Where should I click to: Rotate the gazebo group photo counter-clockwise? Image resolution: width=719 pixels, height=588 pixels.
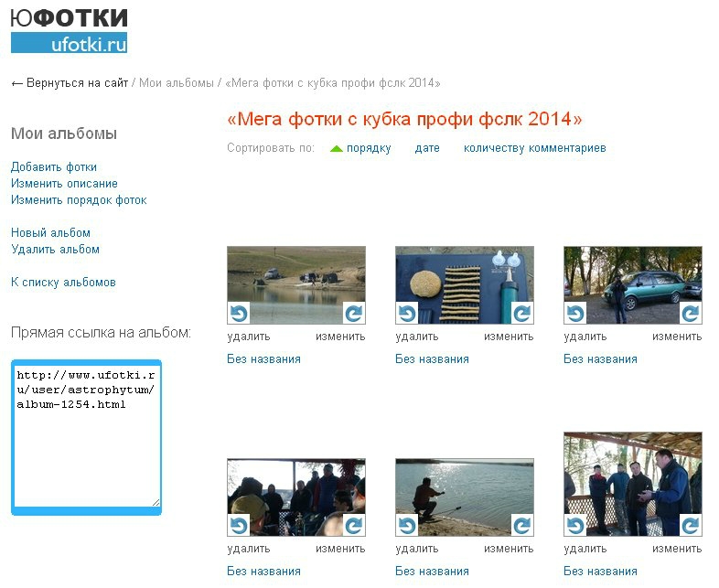574,526
